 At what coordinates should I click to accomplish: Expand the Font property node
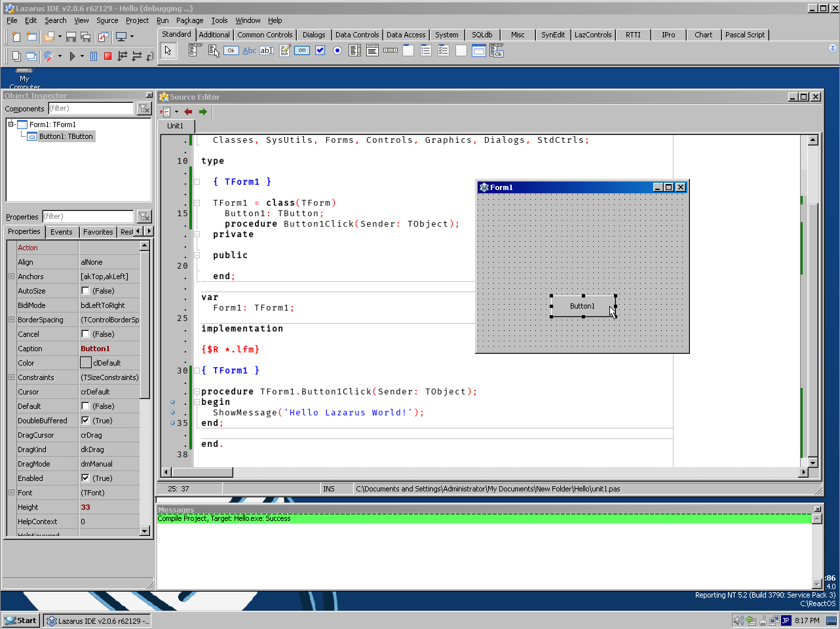point(11,493)
